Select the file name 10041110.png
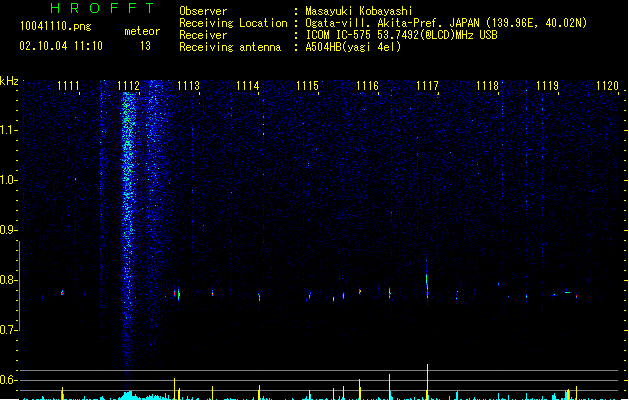629x400 pixels. point(56,26)
